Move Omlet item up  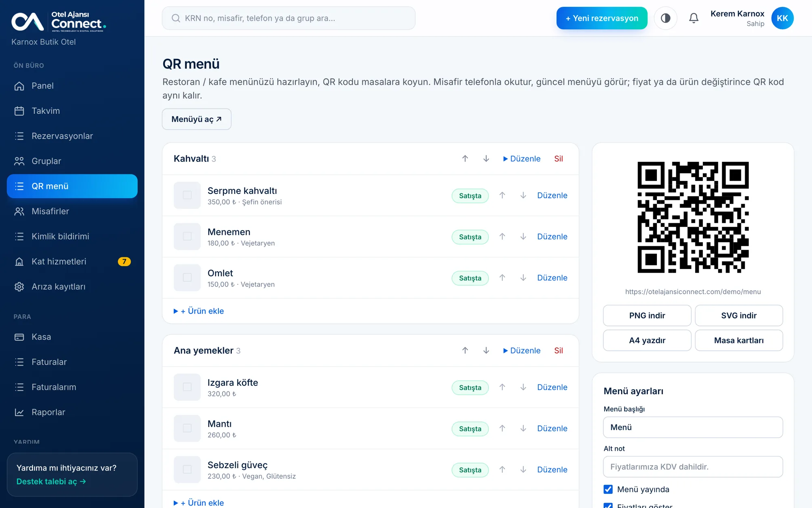click(502, 278)
